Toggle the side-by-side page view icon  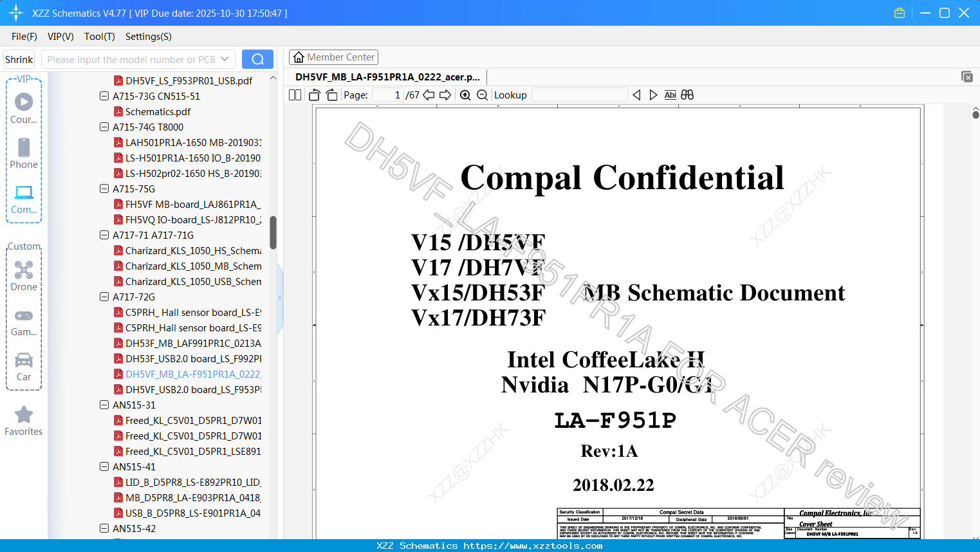pos(295,95)
